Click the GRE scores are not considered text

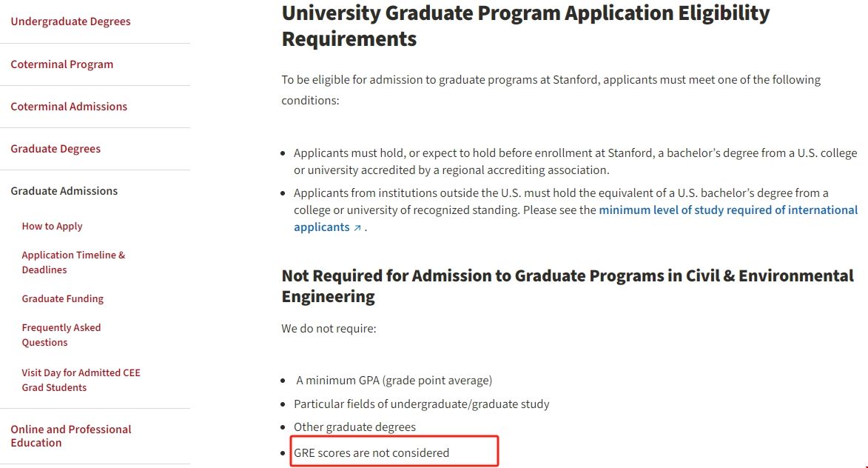coord(371,452)
